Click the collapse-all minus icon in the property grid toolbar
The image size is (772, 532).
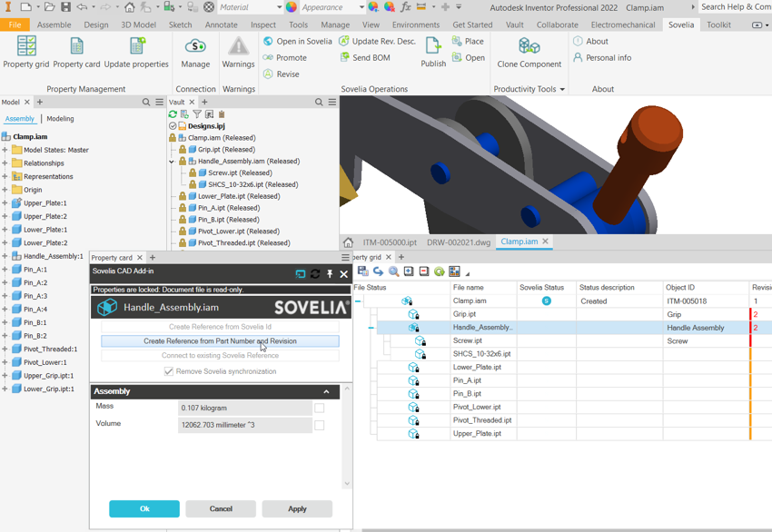[424, 271]
